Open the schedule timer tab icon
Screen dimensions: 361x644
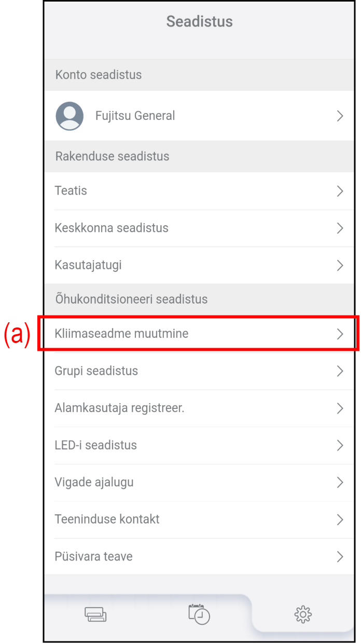(x=199, y=613)
